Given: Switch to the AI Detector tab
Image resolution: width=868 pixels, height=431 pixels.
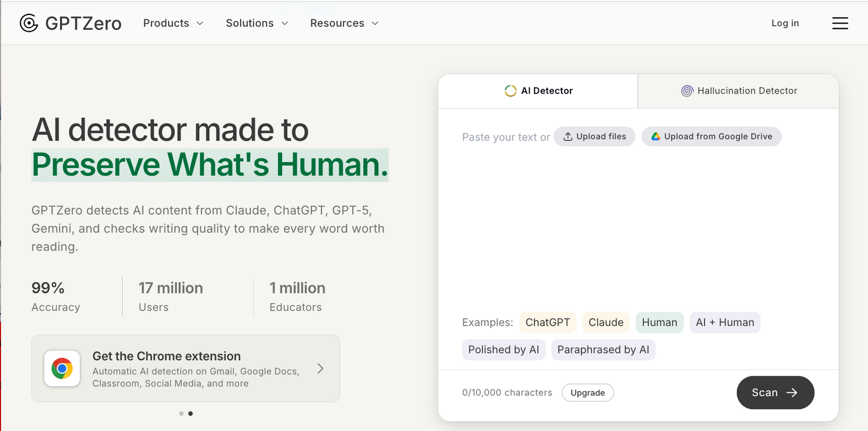Looking at the screenshot, I should (538, 91).
